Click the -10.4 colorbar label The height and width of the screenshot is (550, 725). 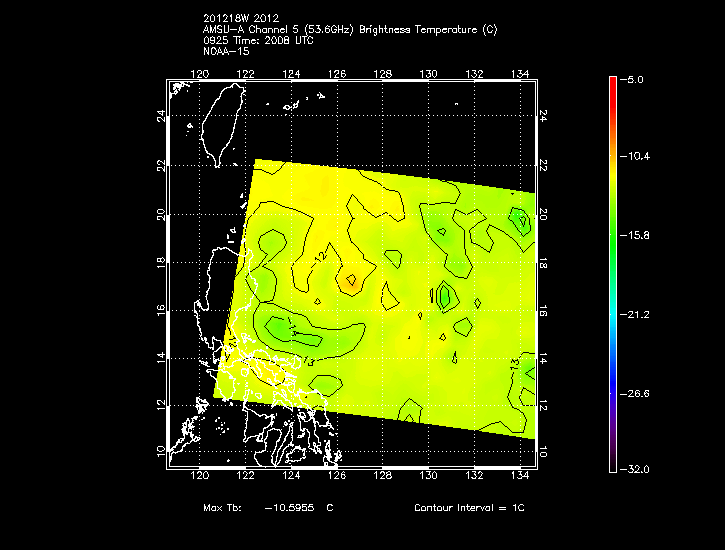634,156
